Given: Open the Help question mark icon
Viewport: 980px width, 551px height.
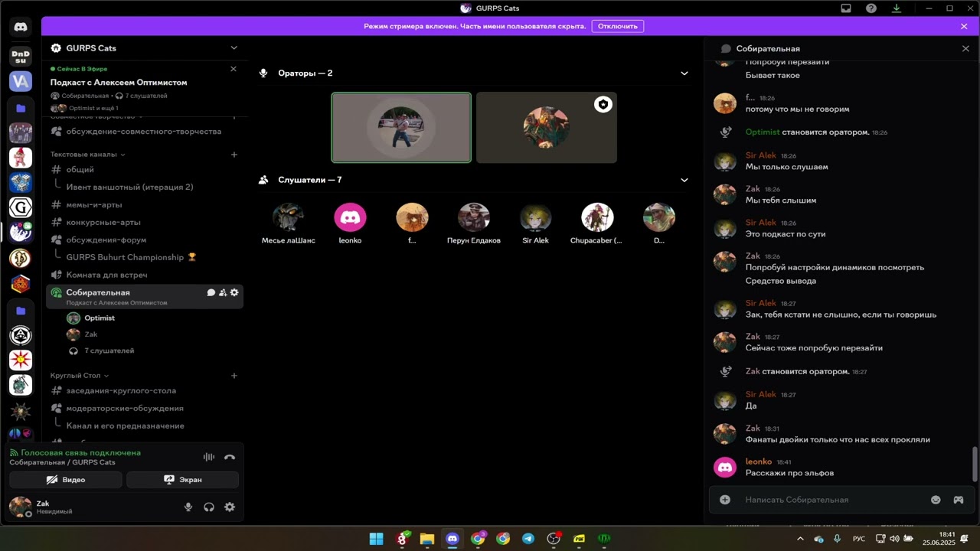Looking at the screenshot, I should pos(871,8).
